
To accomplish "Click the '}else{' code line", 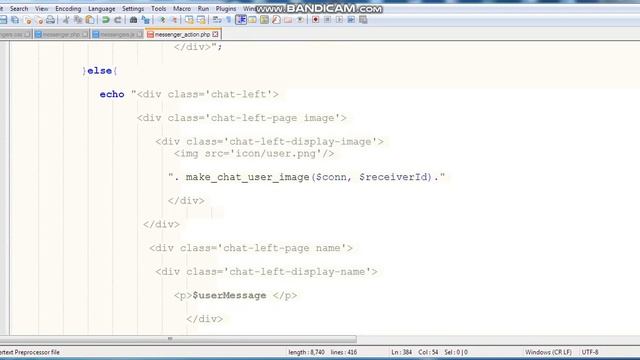I will [100, 71].
